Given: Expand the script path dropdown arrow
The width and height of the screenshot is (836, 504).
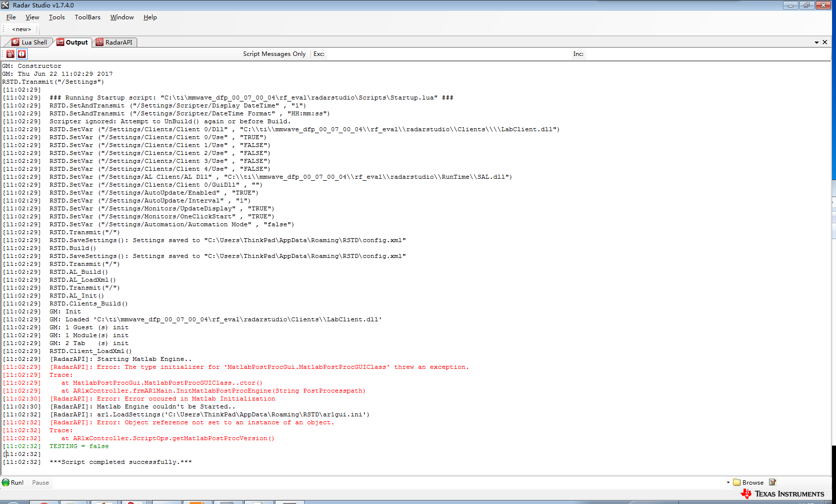Looking at the screenshot, I should pyautogui.click(x=728, y=482).
